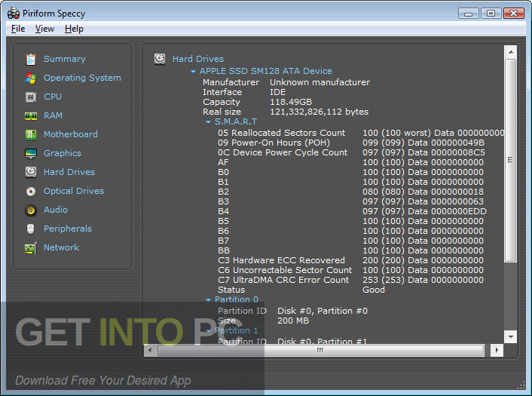Click the RAM memory stick icon

click(x=31, y=116)
